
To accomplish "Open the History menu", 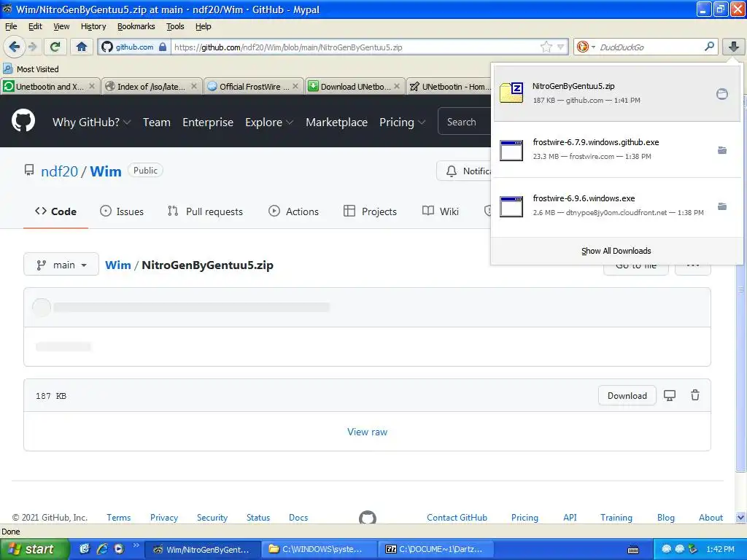I will coord(93,26).
